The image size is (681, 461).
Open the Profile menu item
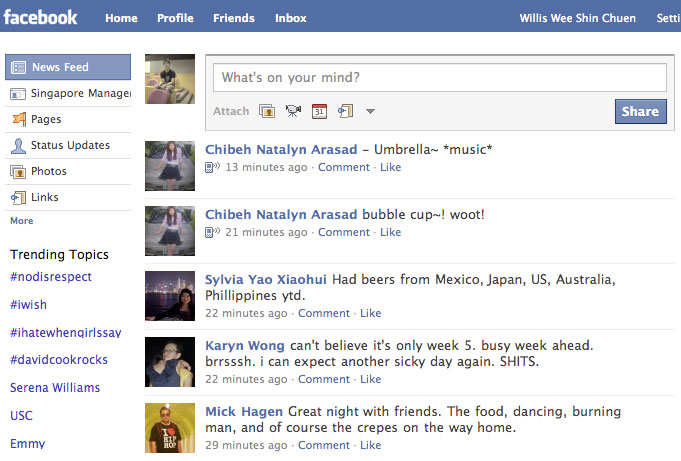tap(175, 18)
